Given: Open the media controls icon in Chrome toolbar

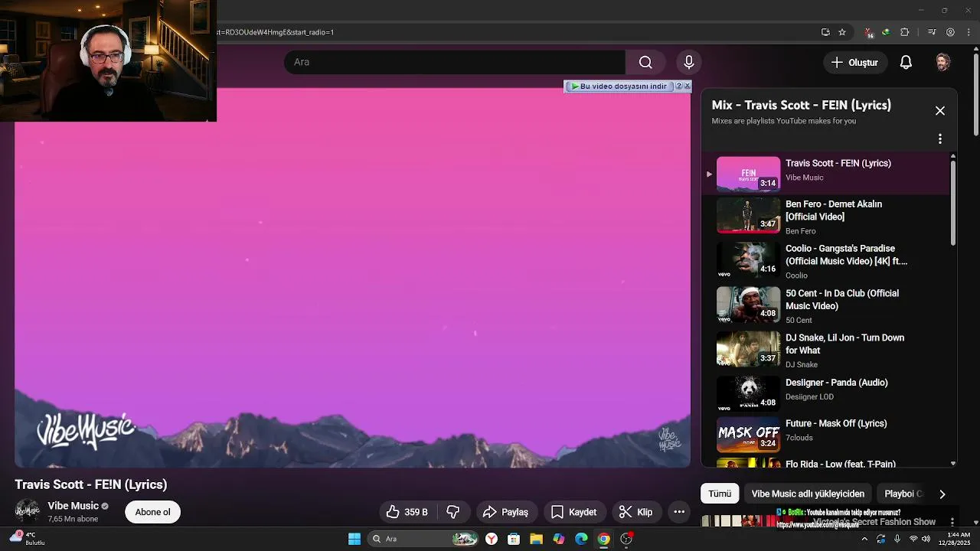Looking at the screenshot, I should (932, 32).
